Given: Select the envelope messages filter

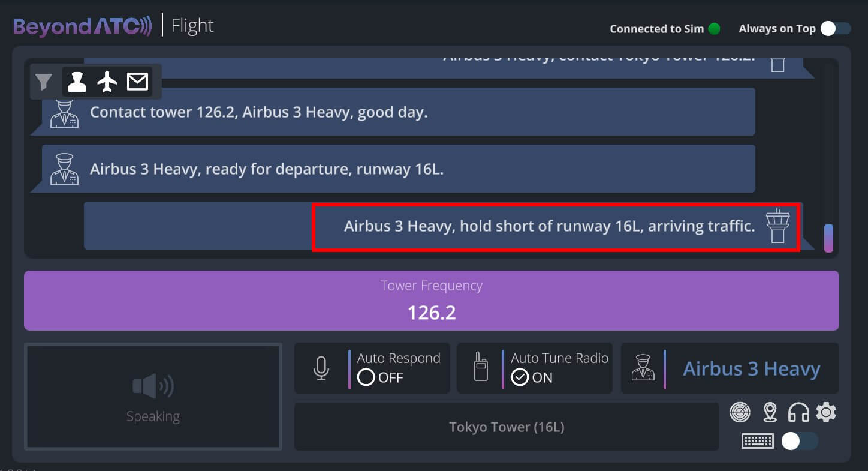Looking at the screenshot, I should pos(137,81).
